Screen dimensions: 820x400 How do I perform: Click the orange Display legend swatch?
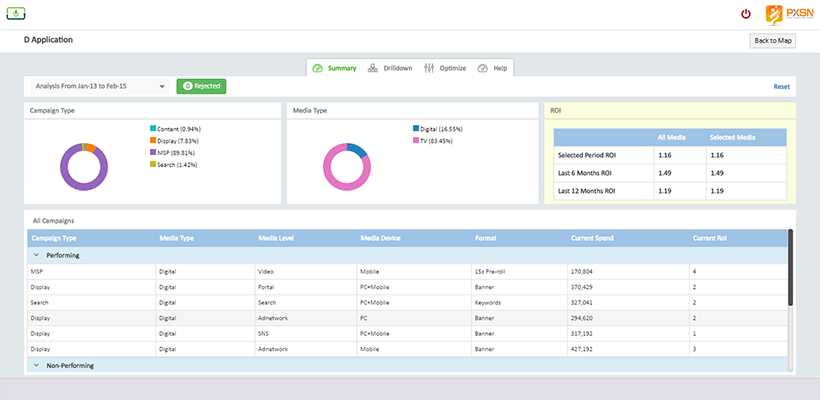coord(152,140)
